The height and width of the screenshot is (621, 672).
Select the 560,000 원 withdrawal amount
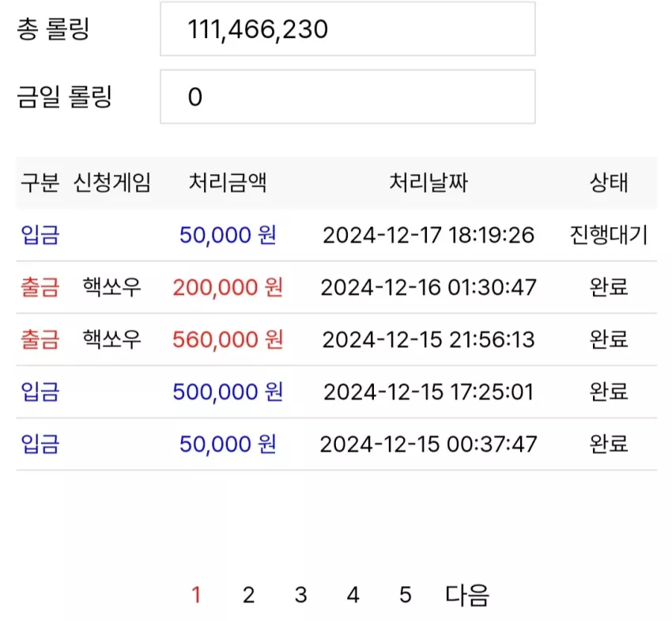point(228,339)
